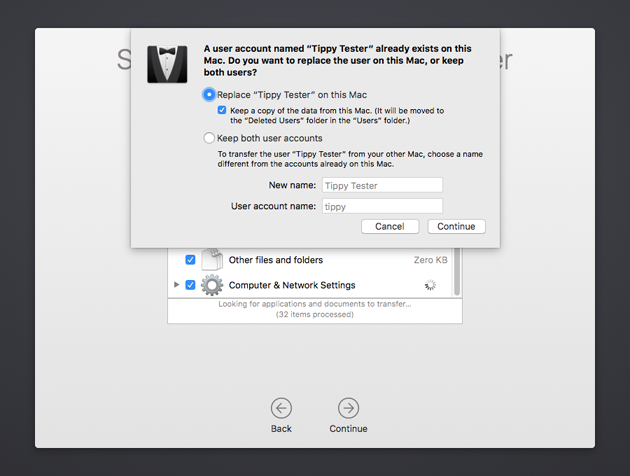Expand Computer & Network Settings row
The image size is (630, 476).
pyautogui.click(x=176, y=285)
